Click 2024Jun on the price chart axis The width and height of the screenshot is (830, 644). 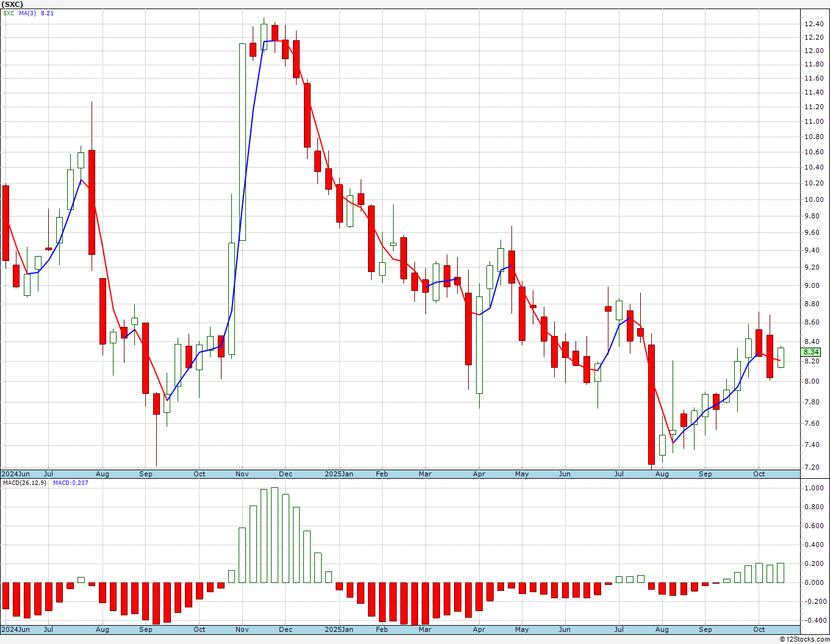16,474
